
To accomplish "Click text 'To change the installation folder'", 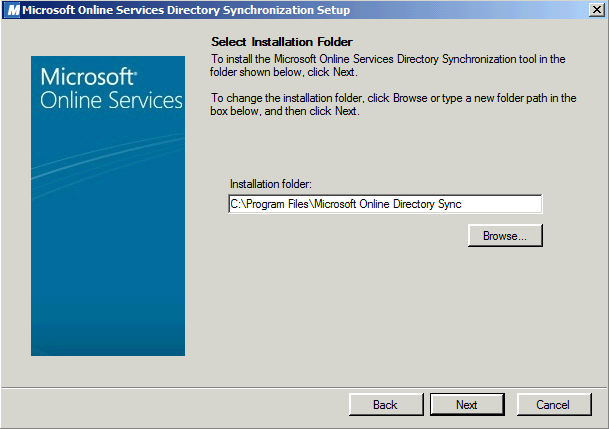I will [x=287, y=98].
